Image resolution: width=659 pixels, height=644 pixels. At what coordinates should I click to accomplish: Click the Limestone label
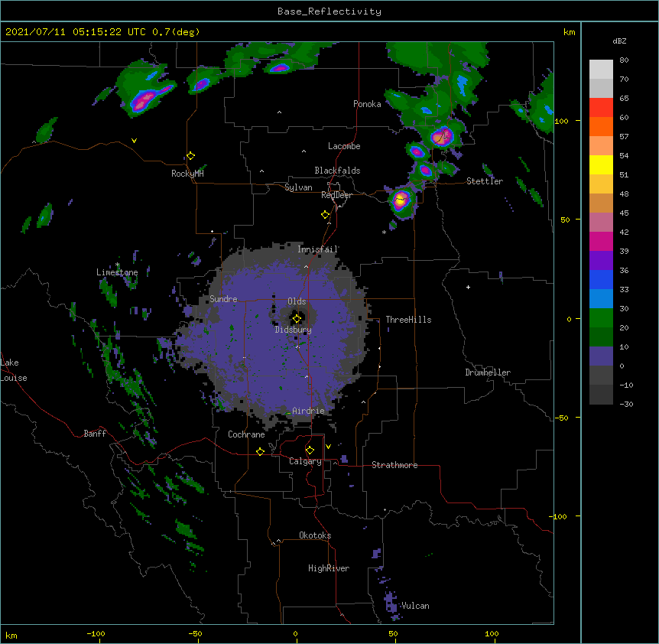click(117, 272)
